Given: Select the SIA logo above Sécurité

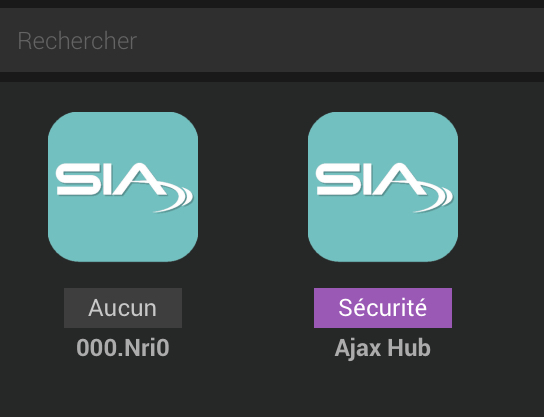Looking at the screenshot, I should click(384, 187).
